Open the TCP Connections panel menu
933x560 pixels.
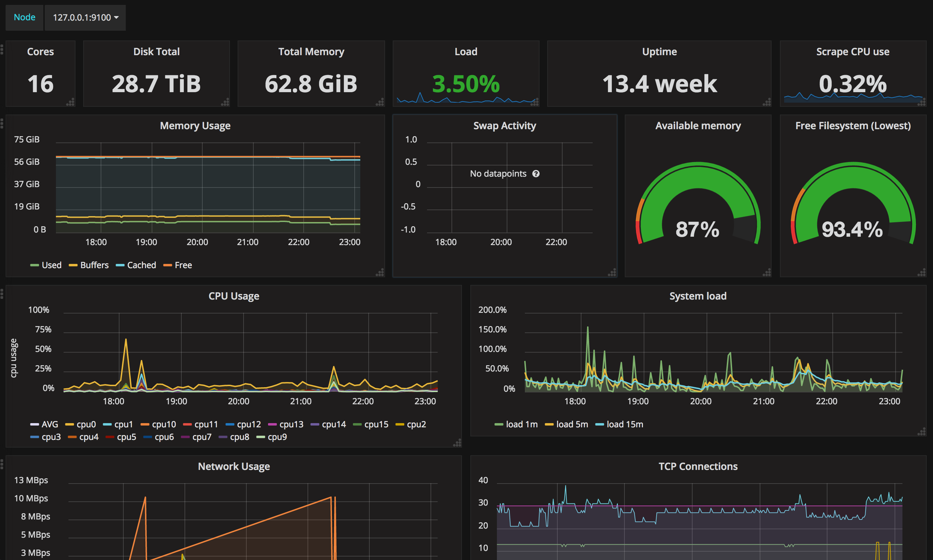(698, 466)
